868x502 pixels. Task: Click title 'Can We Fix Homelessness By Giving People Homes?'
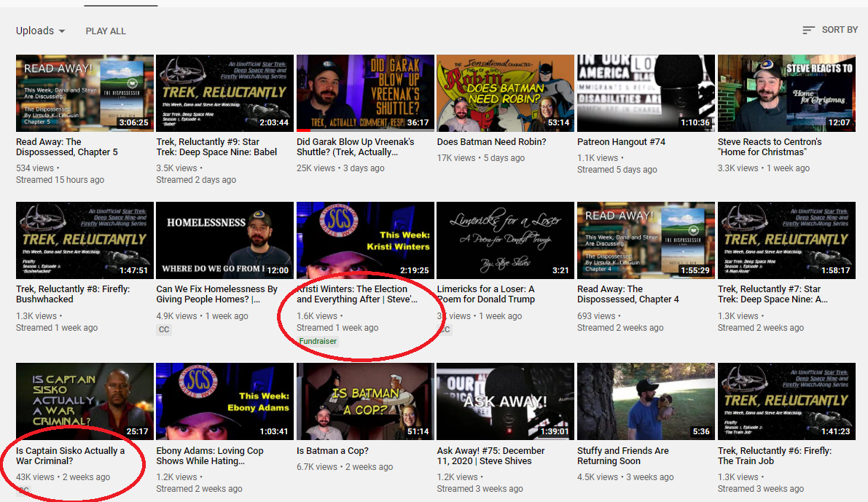[217, 294]
